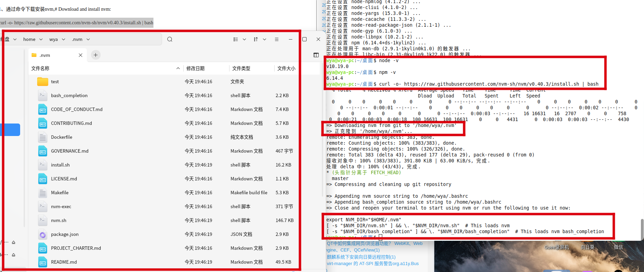
Task: Click '146.7 KB' size cell
Action: pyautogui.click(x=285, y=220)
